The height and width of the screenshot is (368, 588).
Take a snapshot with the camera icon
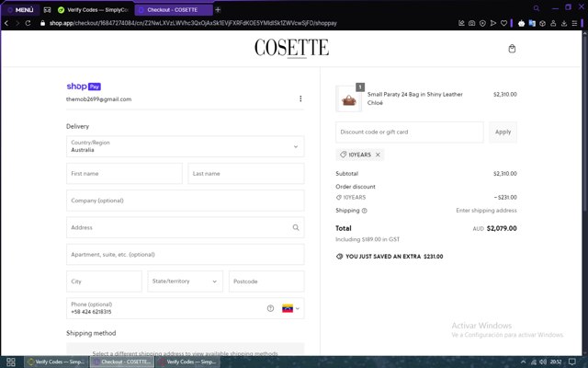click(x=471, y=23)
